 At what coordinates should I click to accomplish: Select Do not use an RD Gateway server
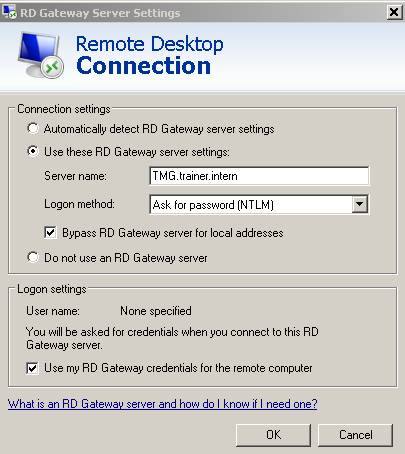(x=33, y=257)
